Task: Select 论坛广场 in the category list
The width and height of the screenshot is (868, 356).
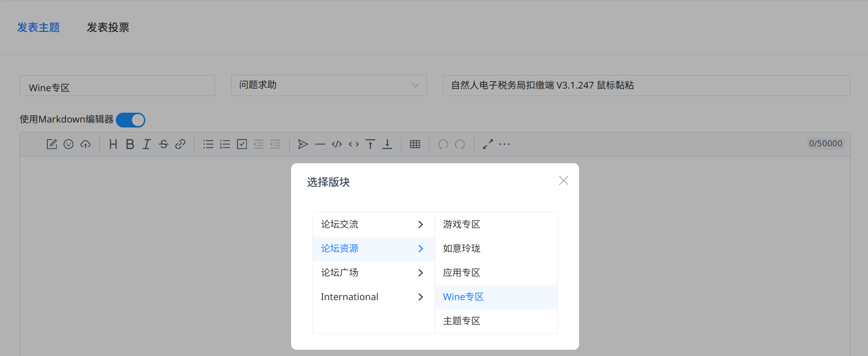Action: coord(374,273)
